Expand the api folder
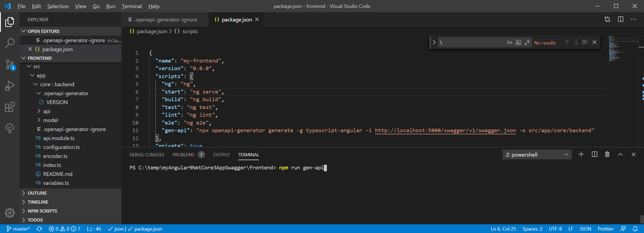Screen dimensions: 644x233 pos(39,111)
